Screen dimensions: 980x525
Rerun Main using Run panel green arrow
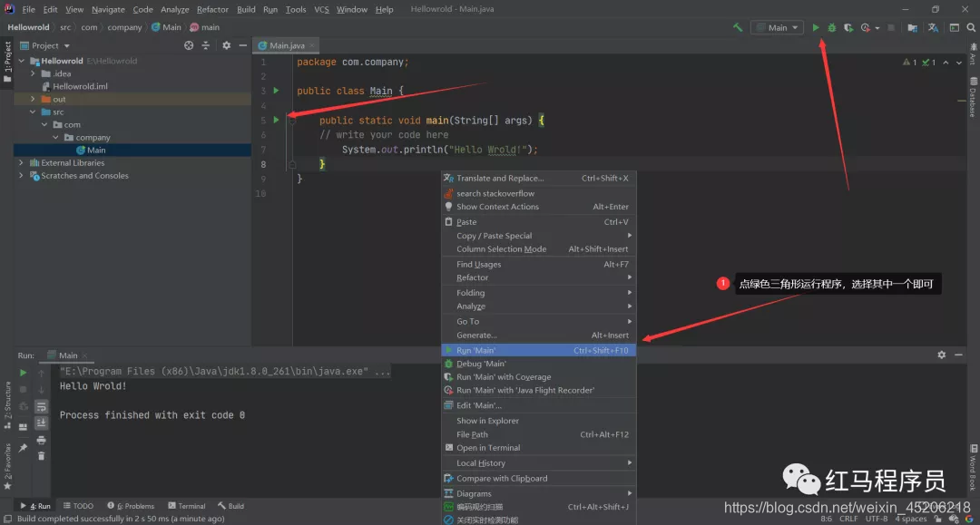click(x=23, y=373)
